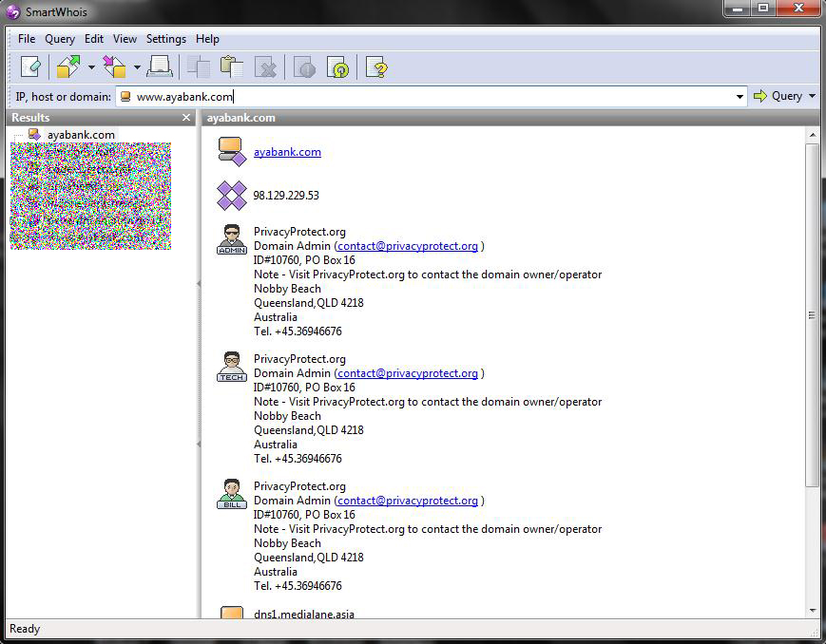Click the Delete toolbar icon
This screenshot has width=826, height=644.
pyautogui.click(x=265, y=67)
